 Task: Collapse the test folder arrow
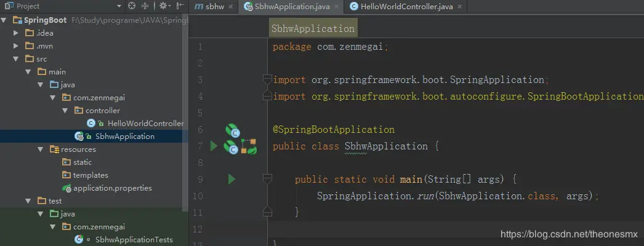28,201
